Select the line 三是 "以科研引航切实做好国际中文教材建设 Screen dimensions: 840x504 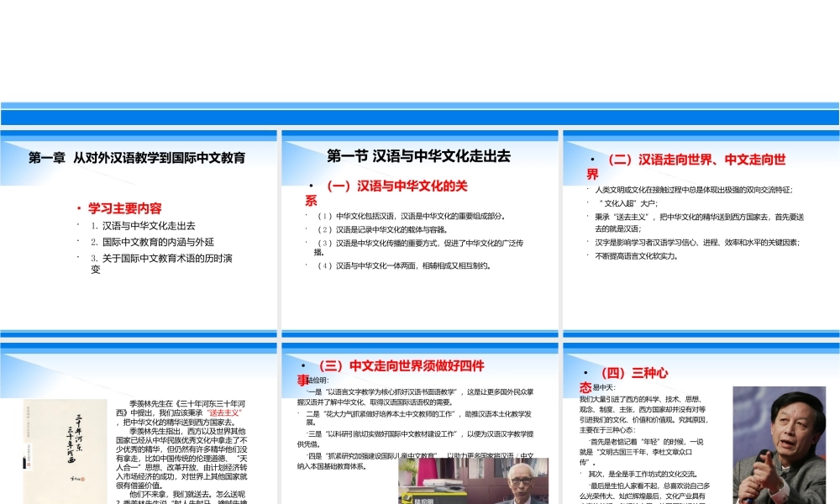pos(415,438)
